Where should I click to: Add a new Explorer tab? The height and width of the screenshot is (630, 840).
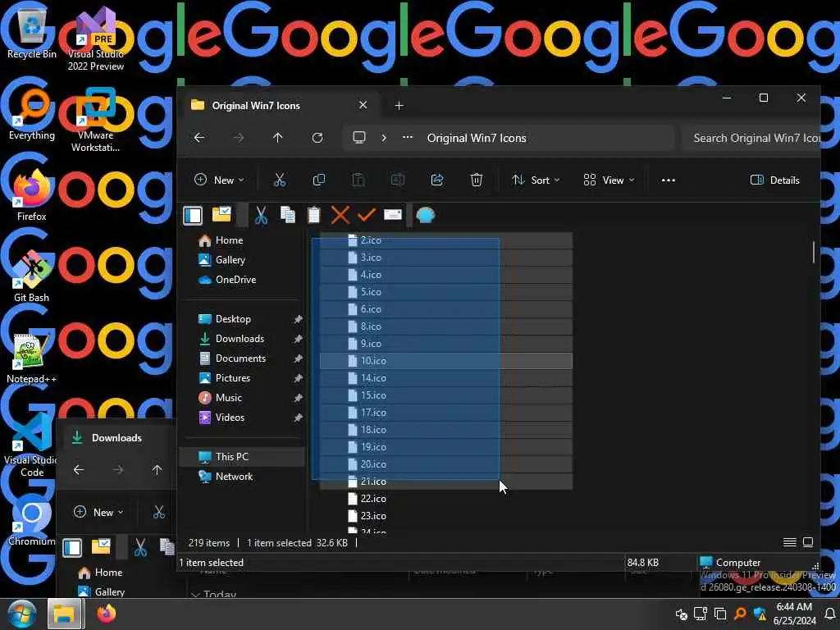(x=399, y=106)
